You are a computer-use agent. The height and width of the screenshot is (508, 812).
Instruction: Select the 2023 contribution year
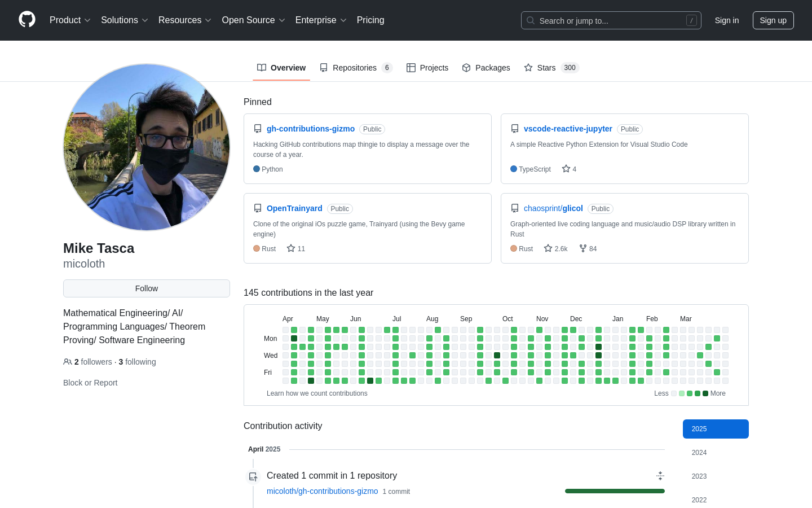716,476
